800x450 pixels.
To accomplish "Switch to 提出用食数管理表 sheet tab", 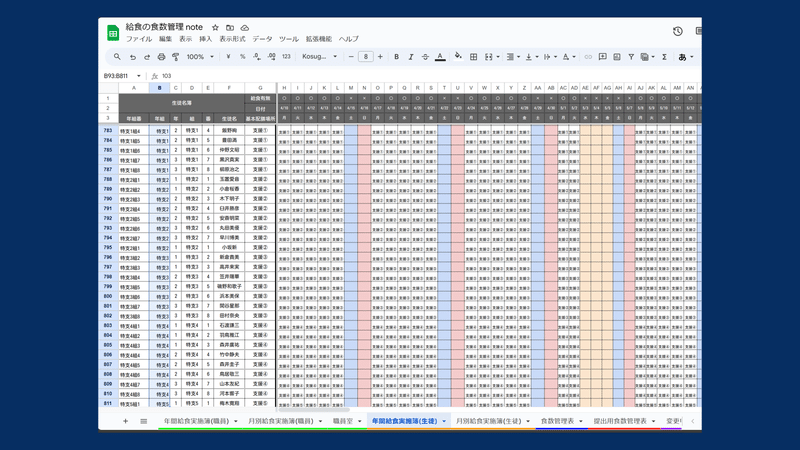I will click(x=620, y=421).
